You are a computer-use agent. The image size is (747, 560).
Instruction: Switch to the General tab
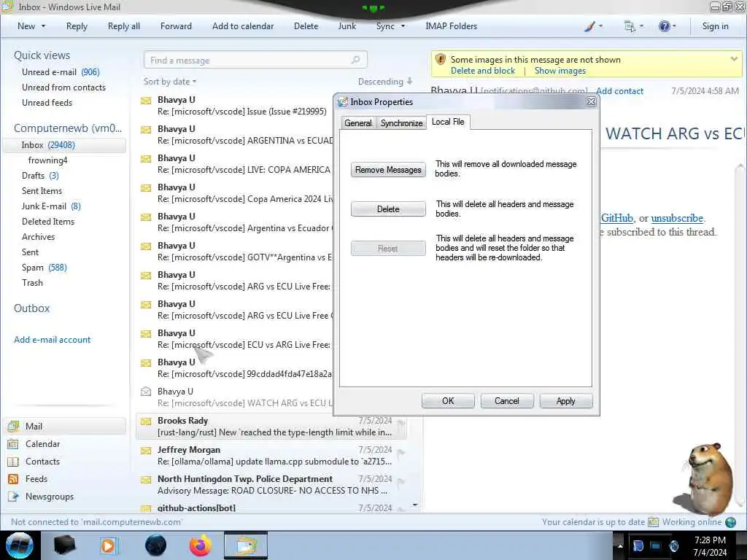pos(357,122)
